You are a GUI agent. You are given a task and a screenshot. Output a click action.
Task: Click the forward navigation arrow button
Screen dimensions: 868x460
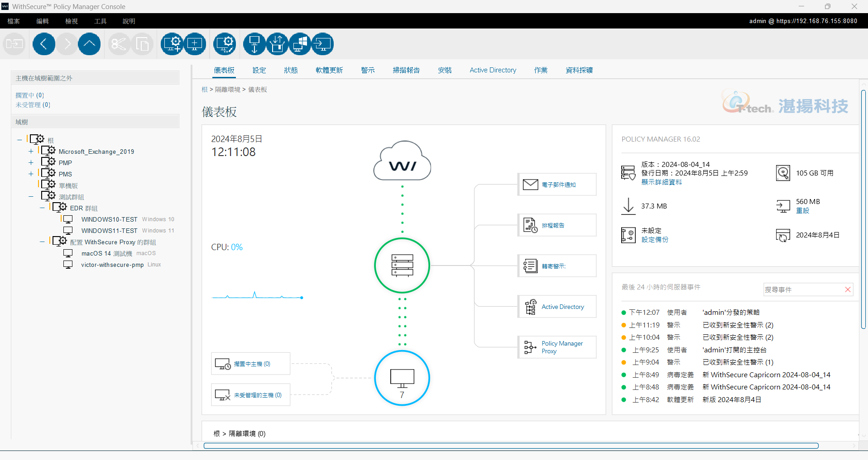[x=67, y=44]
